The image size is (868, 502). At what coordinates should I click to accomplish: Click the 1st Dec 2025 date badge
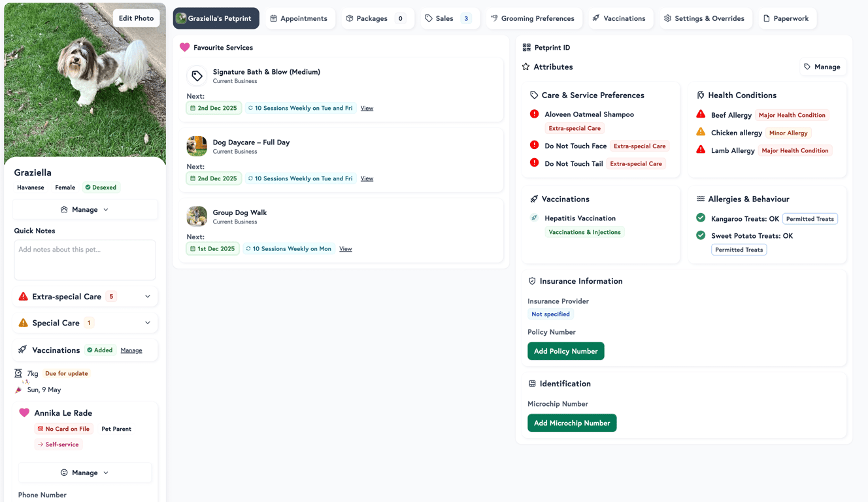(213, 249)
